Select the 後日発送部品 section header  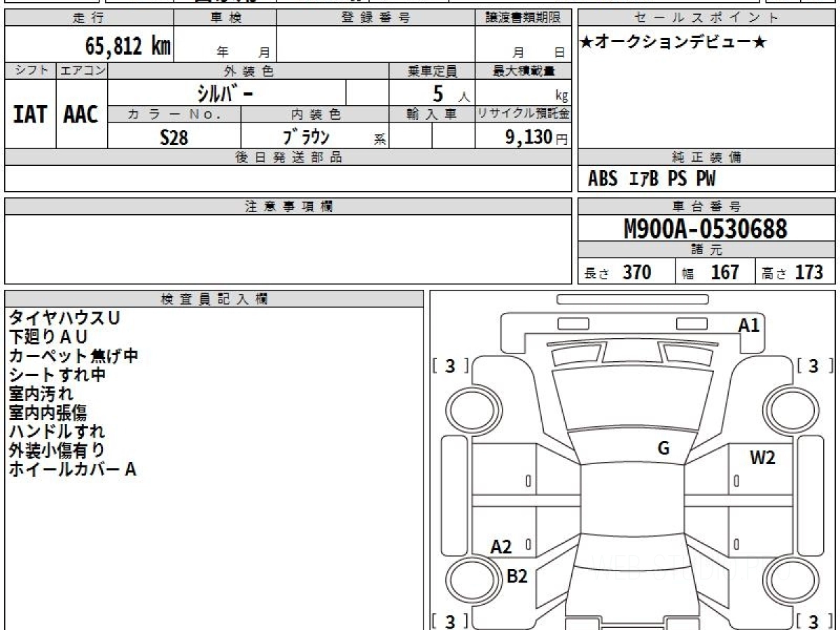point(288,157)
